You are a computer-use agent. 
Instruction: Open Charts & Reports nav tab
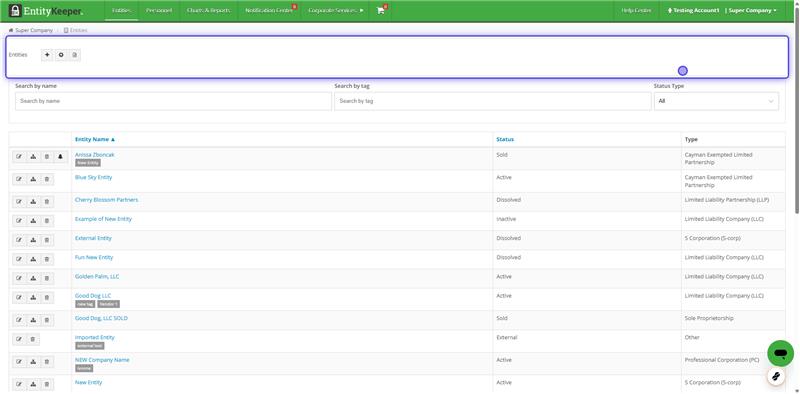[208, 11]
